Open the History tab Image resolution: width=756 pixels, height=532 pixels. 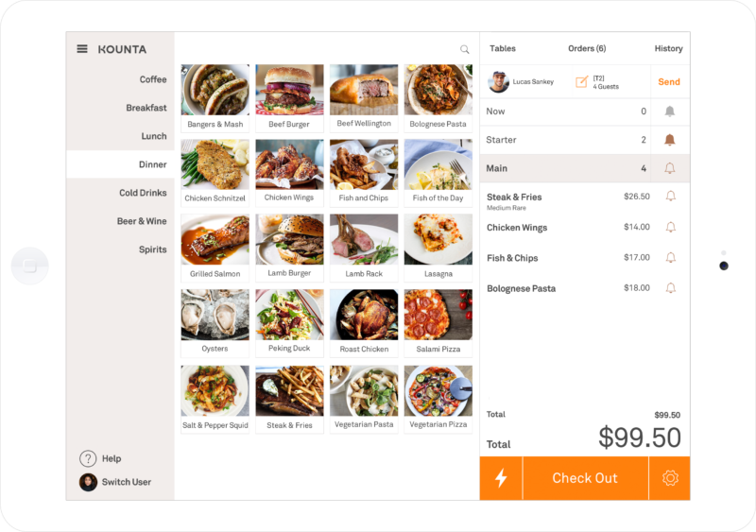[668, 48]
